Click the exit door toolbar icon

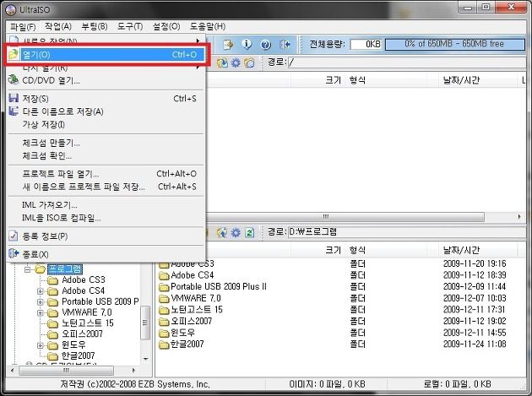(x=285, y=44)
